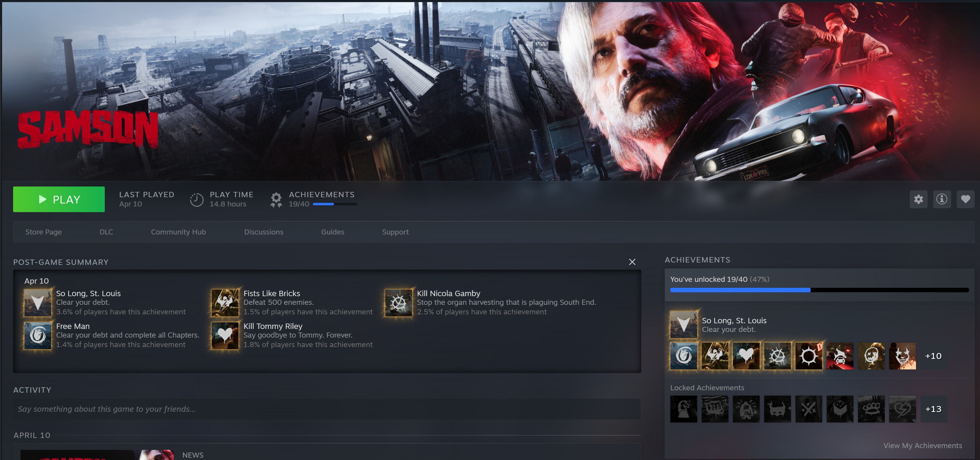The image size is (980, 460).
Task: Expand +10 more unlocked achievements
Action: click(x=933, y=356)
